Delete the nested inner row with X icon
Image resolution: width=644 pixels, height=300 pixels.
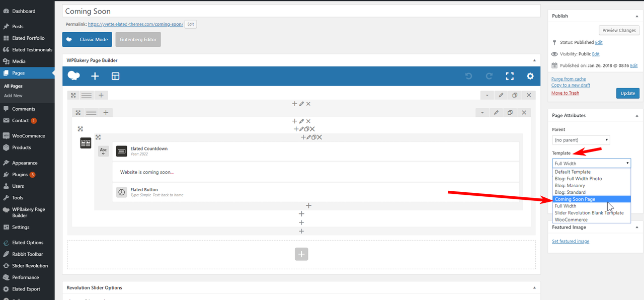coord(524,113)
